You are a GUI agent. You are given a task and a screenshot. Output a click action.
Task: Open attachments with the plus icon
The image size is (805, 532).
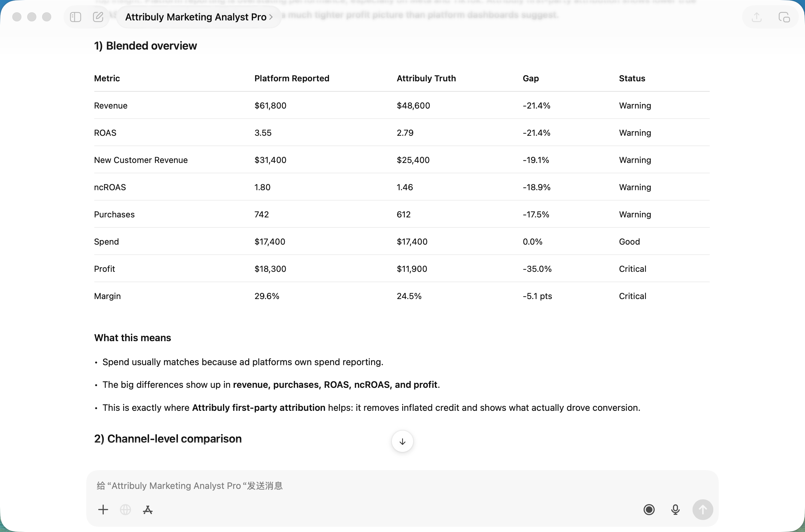(103, 510)
